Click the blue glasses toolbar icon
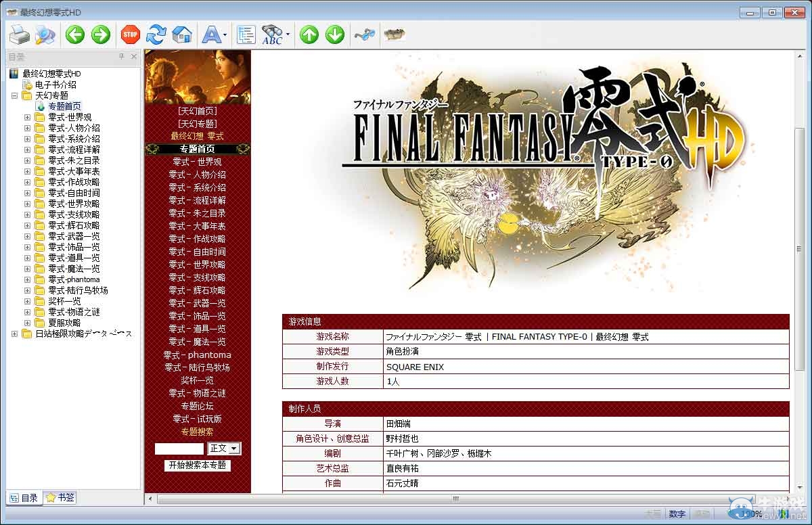This screenshot has height=525, width=812. (x=365, y=34)
